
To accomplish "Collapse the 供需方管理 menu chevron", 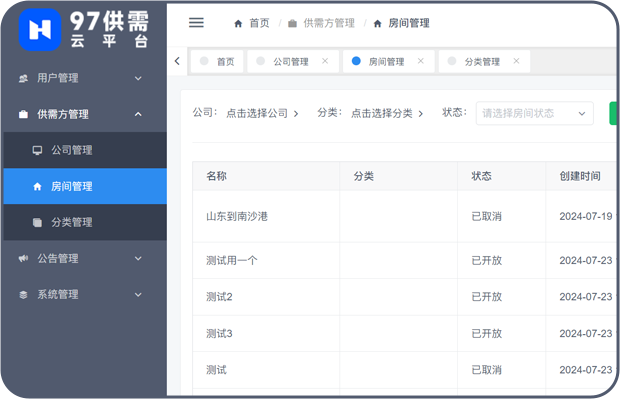I will tap(138, 114).
